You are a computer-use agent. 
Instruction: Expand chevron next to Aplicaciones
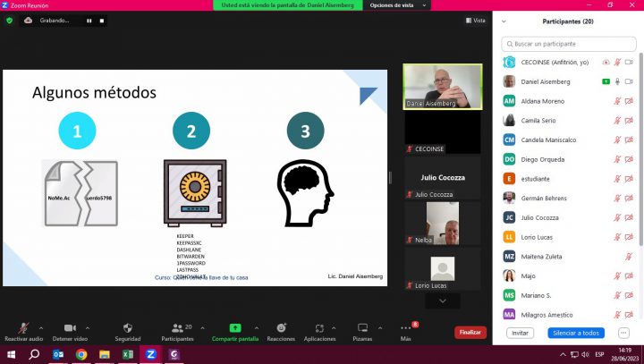coord(334,328)
